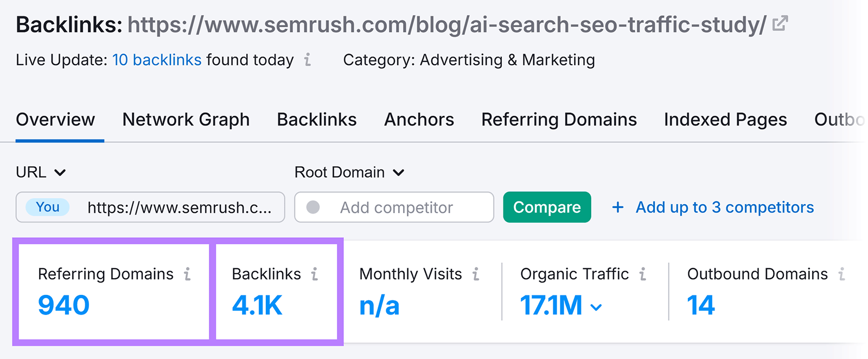Select the Referring Domains tab
This screenshot has width=868, height=359.
point(559,119)
